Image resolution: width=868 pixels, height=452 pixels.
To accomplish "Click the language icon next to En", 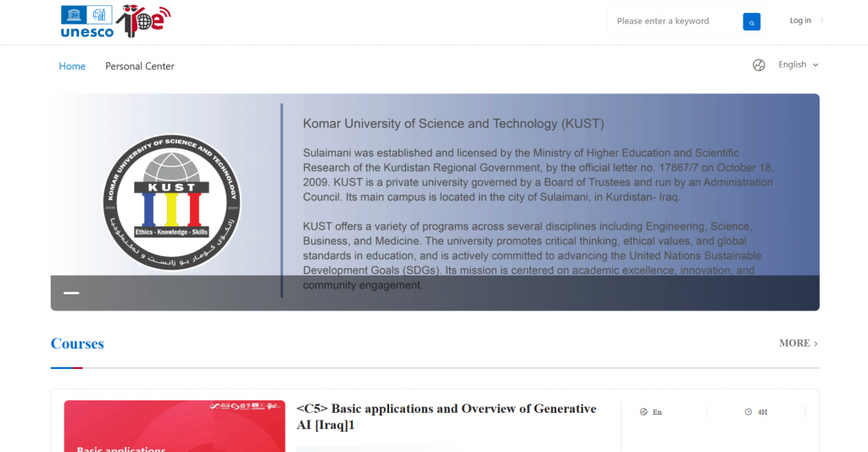I will [643, 411].
